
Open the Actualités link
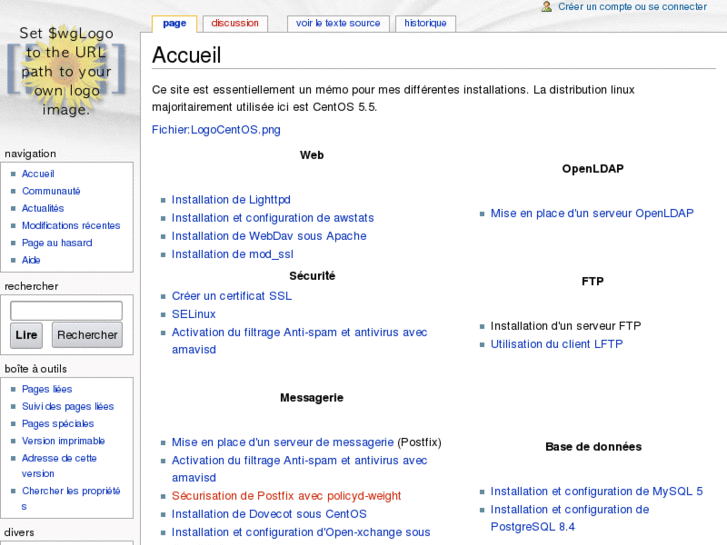coord(43,208)
